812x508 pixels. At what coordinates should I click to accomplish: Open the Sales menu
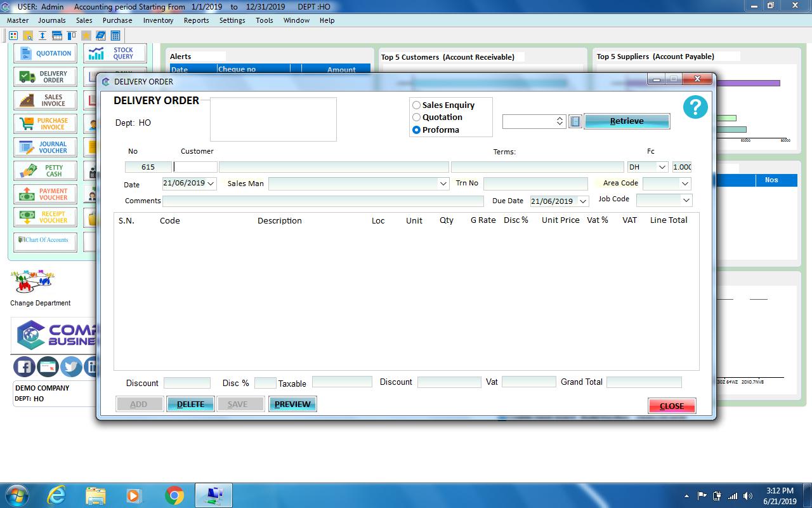coord(84,20)
